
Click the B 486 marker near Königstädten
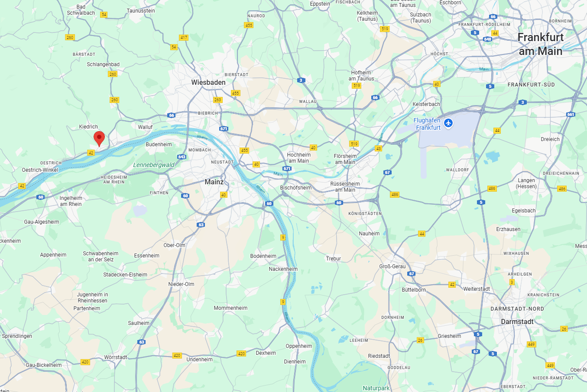pos(395,194)
